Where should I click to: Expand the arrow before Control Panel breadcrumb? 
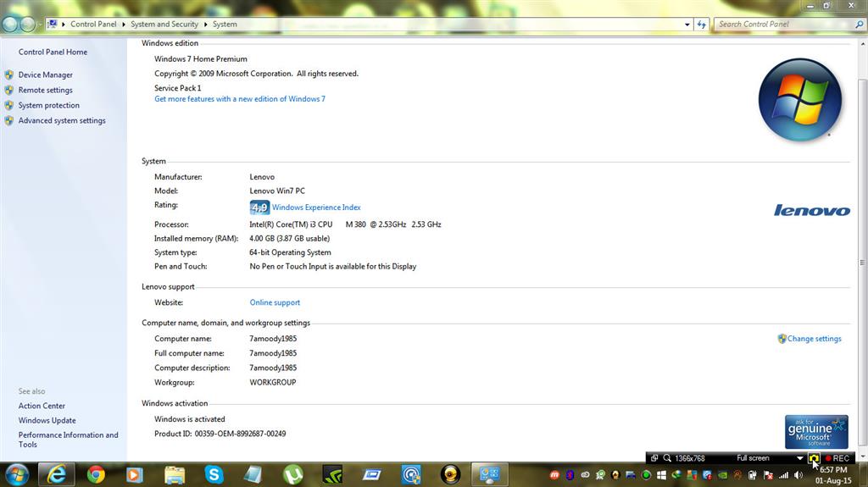coord(64,25)
